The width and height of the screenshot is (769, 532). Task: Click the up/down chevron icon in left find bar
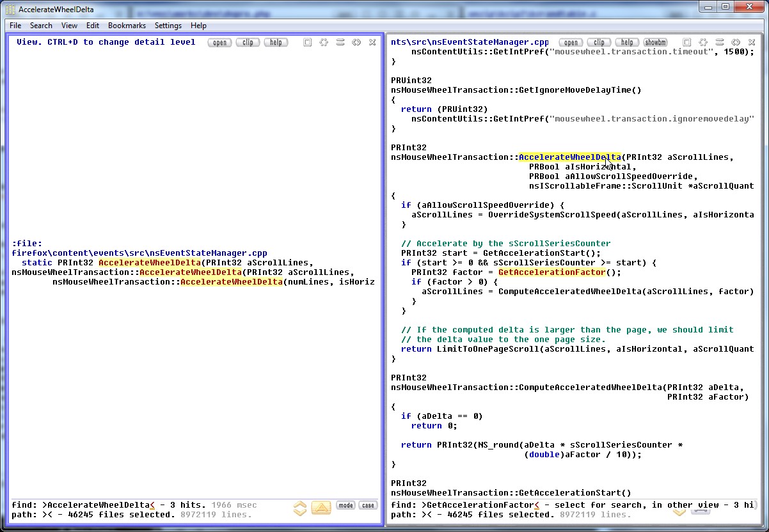click(x=300, y=508)
